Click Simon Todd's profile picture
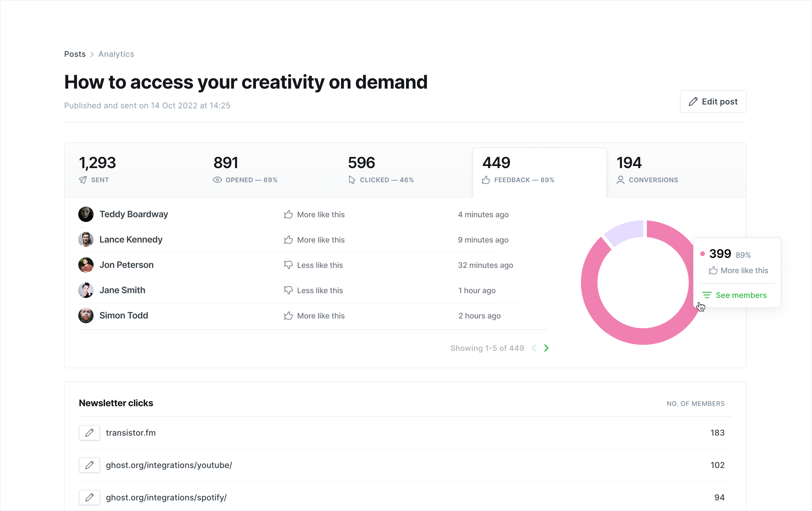The height and width of the screenshot is (511, 812). tap(86, 315)
